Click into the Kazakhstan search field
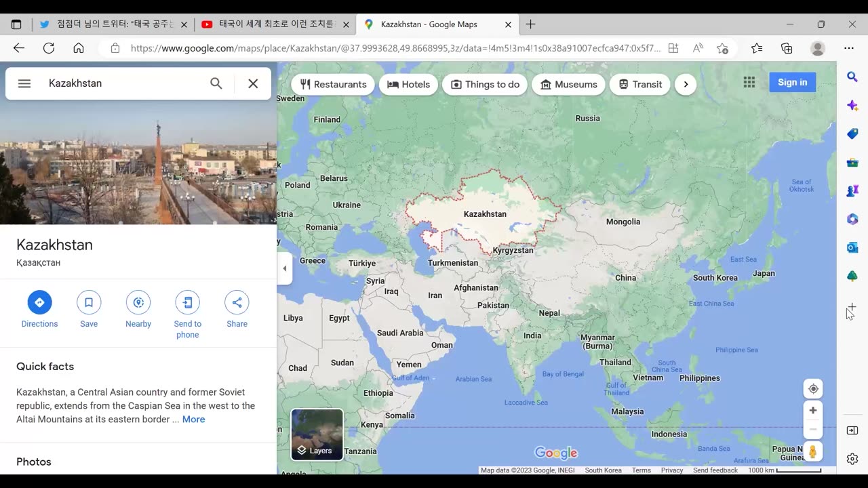The height and width of the screenshot is (488, 868). [x=122, y=83]
